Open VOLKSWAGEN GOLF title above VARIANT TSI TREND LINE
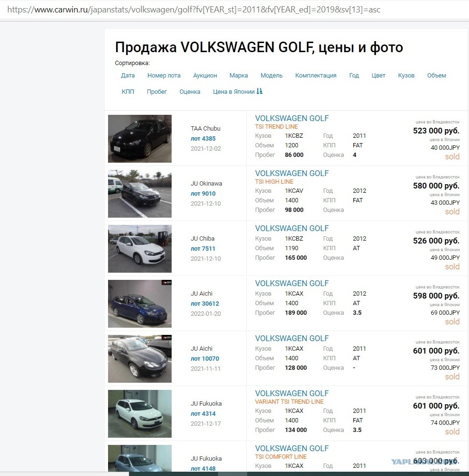This screenshot has width=469, height=476. click(292, 393)
